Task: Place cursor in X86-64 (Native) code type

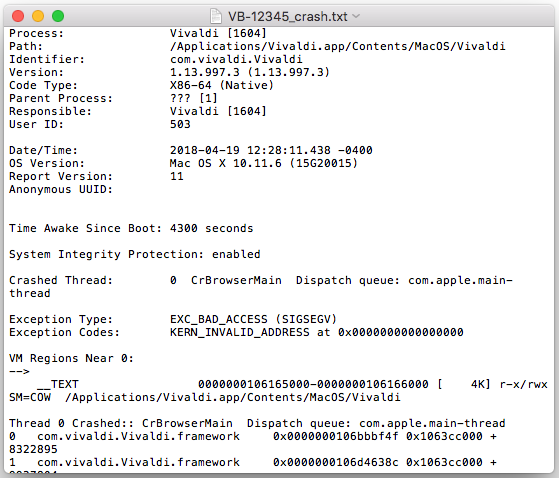Action: click(x=221, y=85)
